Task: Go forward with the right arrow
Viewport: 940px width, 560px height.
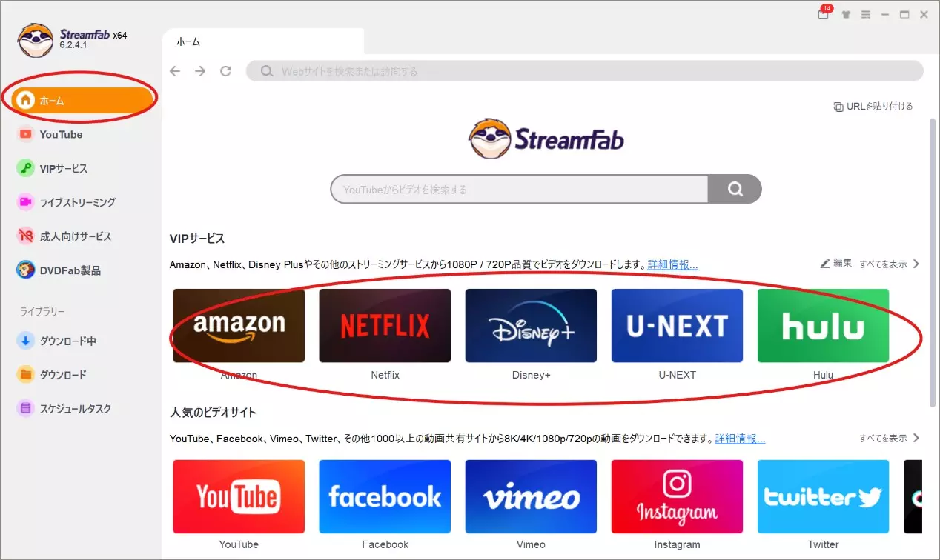Action: (200, 71)
